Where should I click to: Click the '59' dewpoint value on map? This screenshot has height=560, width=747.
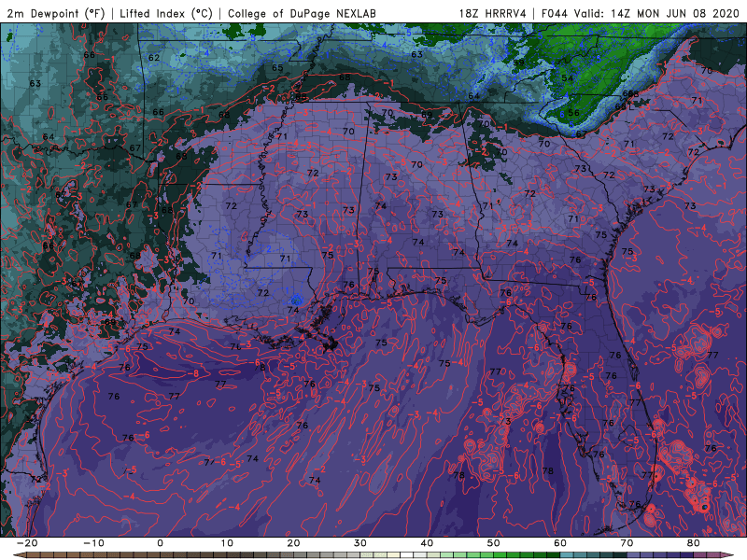tap(518, 63)
